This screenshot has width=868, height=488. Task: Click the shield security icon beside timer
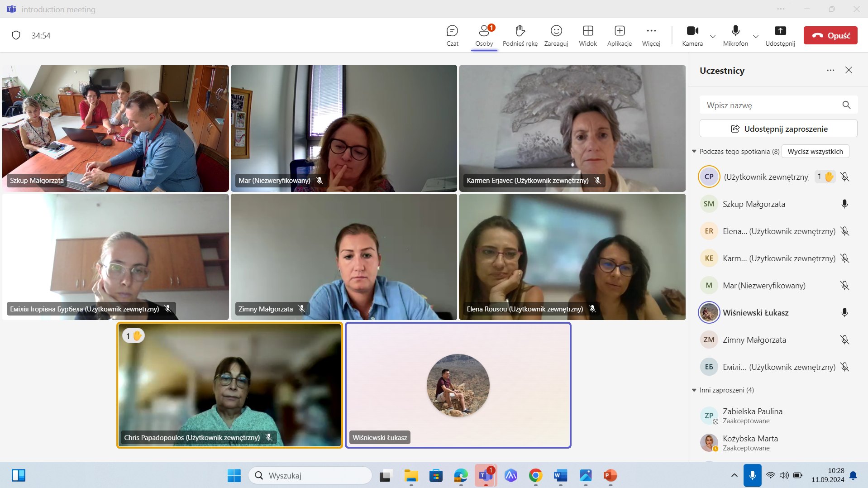[16, 35]
